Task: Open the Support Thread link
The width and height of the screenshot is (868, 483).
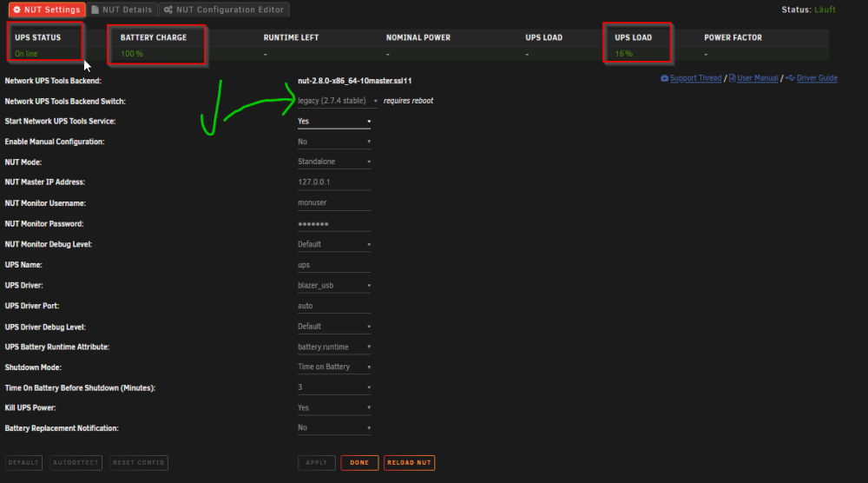Action: pos(695,78)
